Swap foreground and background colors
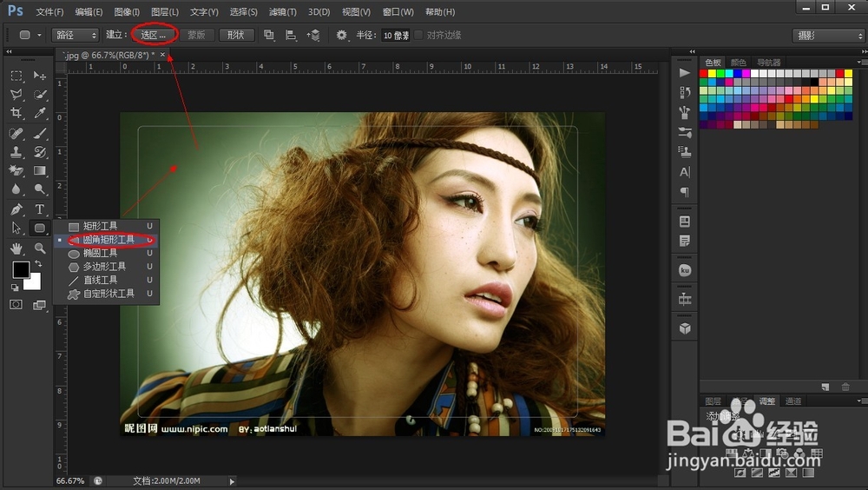The width and height of the screenshot is (868, 490). click(38, 264)
